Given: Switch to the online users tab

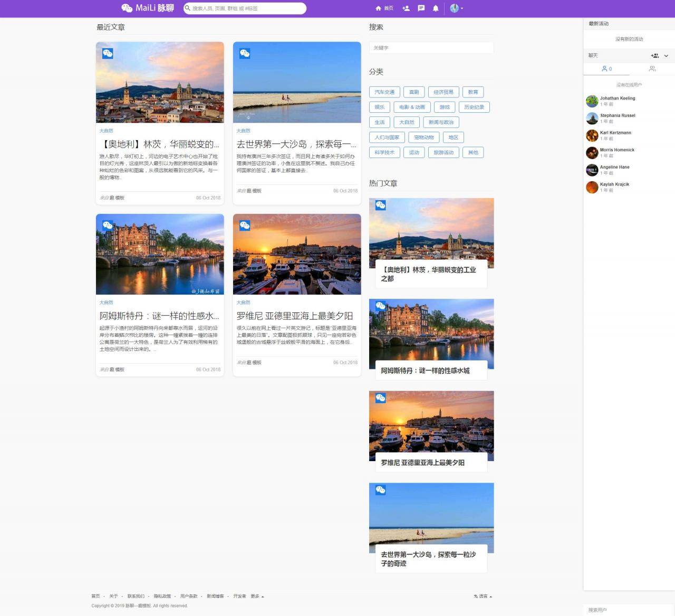Looking at the screenshot, I should pos(606,69).
